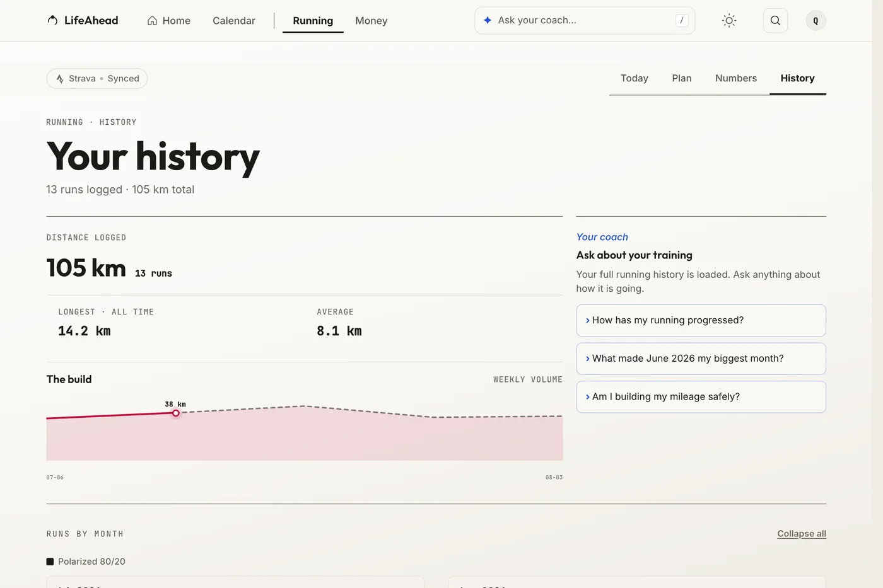Click the Your coach heading

pos(602,237)
